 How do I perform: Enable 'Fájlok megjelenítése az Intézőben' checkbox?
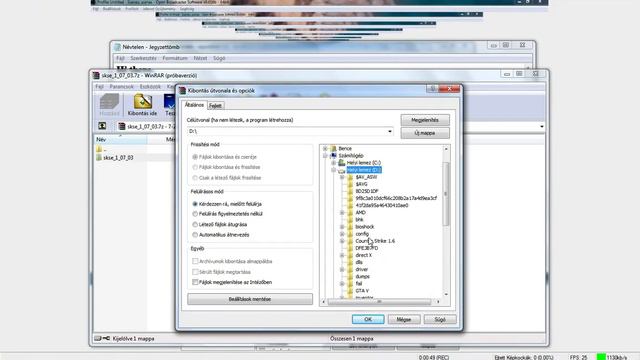[195, 282]
